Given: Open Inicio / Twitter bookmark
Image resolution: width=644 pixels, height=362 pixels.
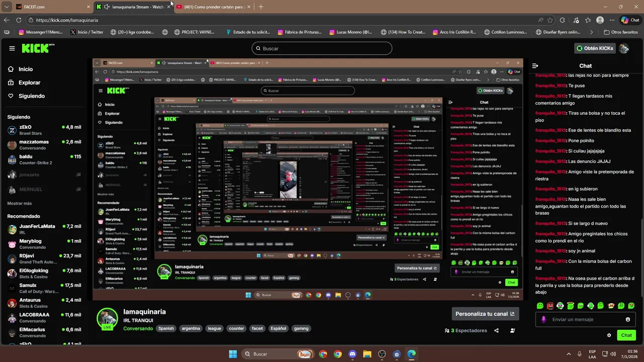Looking at the screenshot, I should [87, 32].
